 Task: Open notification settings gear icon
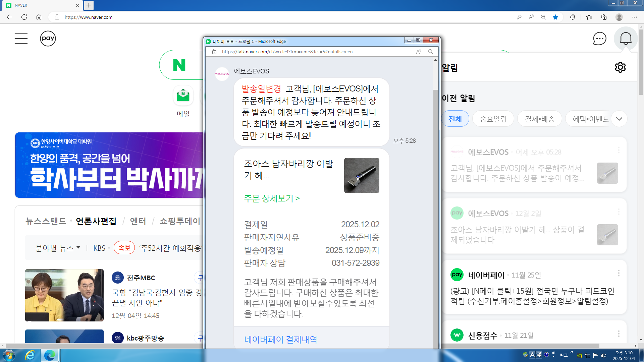pos(620,67)
